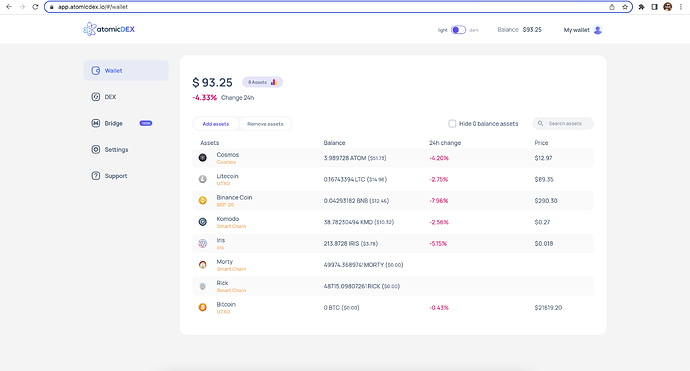Click the Cosmos coin icon
Screen dimensions: 690x371
[x=202, y=158]
